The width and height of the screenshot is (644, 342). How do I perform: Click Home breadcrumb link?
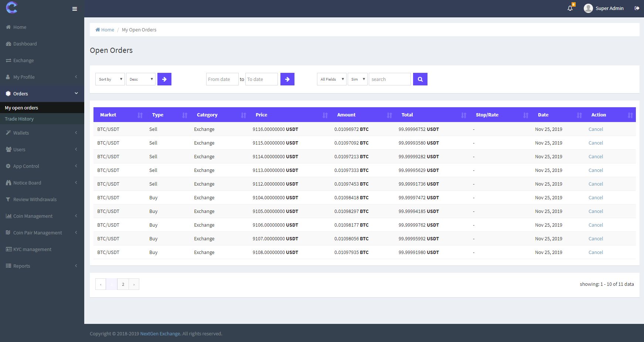coord(107,30)
